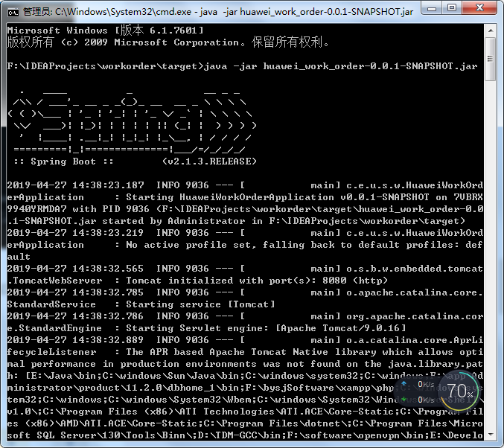Click the timestamp '2019-04-27 14:38:23.219'
This screenshot has height=448, width=504.
pos(75,233)
